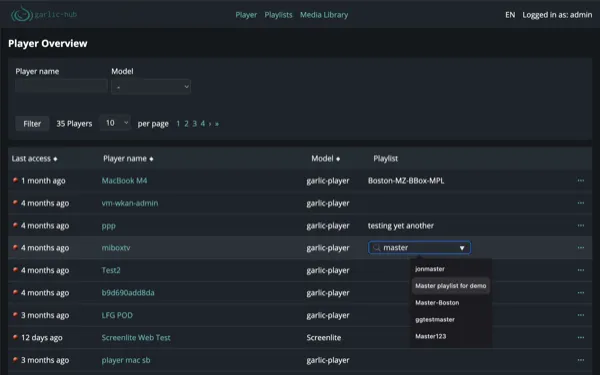Open actions menu for ppp row
This screenshot has height=375, width=600.
[580, 225]
